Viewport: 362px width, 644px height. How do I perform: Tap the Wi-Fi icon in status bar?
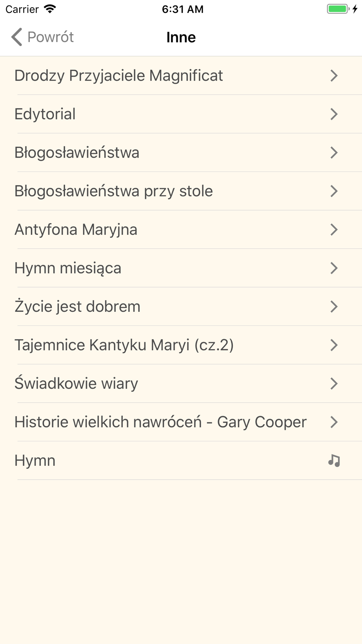point(50,9)
